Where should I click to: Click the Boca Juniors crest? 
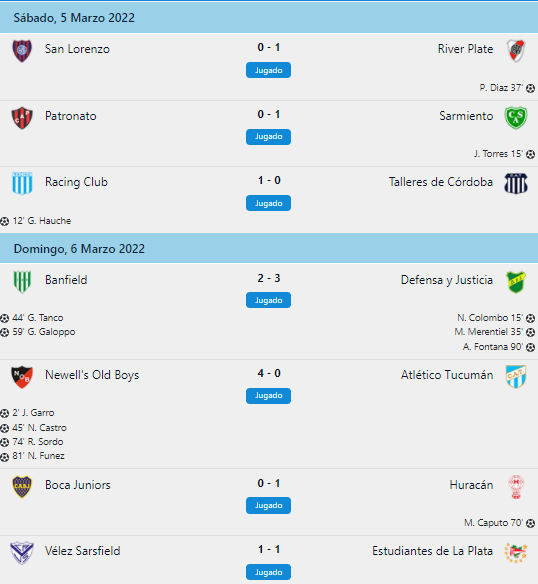[x=22, y=487]
